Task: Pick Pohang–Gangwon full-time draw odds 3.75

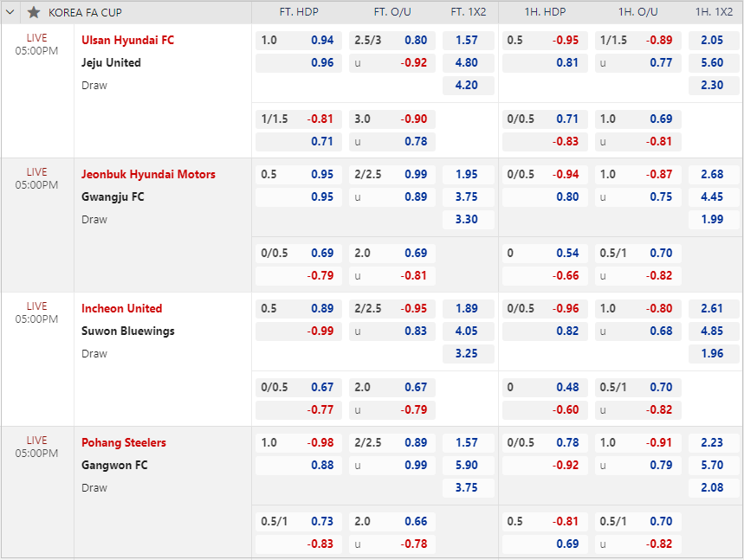Action: (x=468, y=488)
